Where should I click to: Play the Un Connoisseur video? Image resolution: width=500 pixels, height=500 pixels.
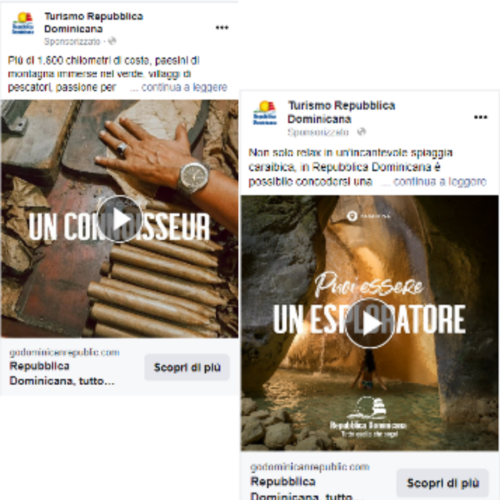point(120,219)
